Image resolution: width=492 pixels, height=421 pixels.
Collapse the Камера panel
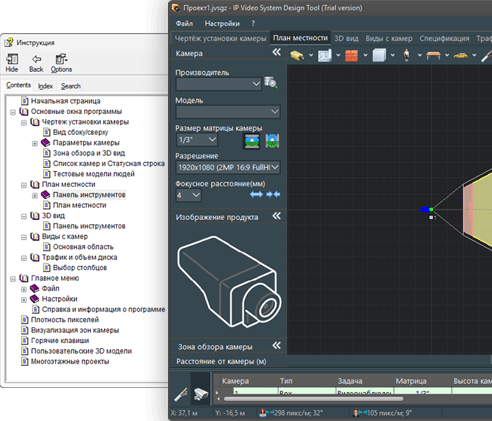(x=277, y=52)
